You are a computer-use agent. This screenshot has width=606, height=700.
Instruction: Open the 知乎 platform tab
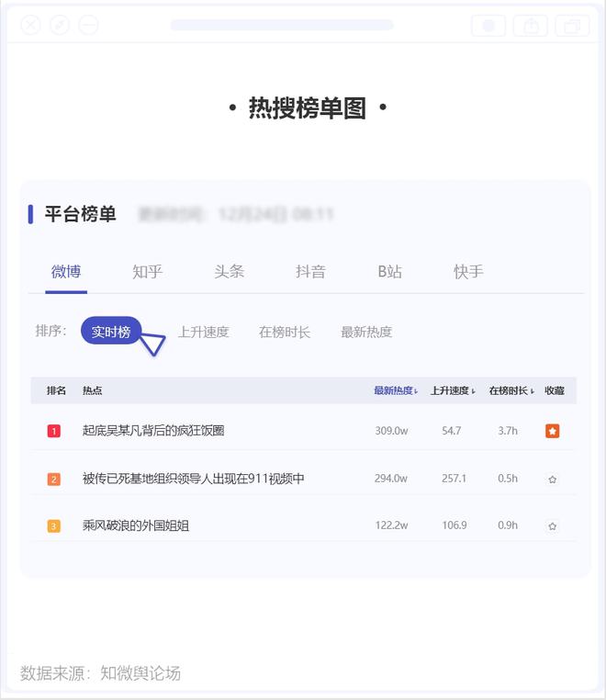(147, 271)
